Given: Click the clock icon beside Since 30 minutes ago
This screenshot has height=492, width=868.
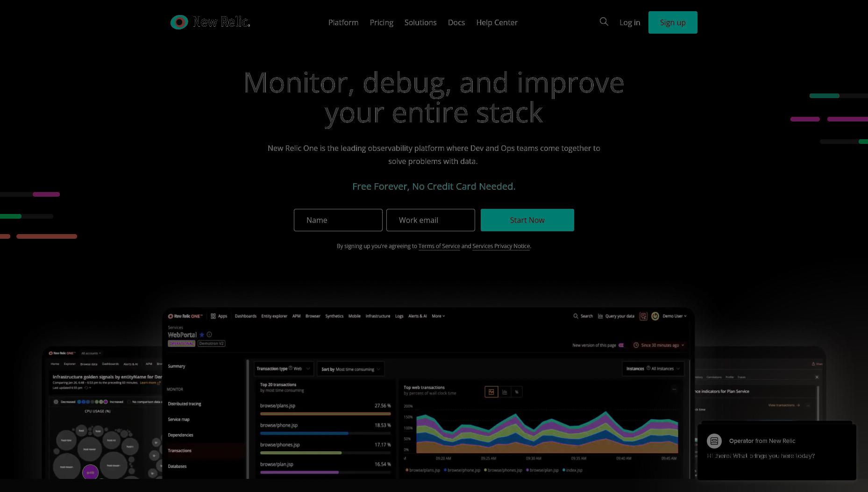Looking at the screenshot, I should coord(636,345).
